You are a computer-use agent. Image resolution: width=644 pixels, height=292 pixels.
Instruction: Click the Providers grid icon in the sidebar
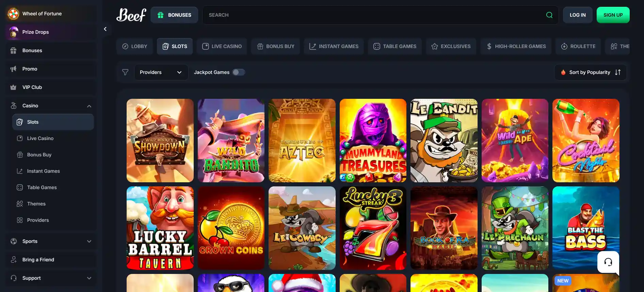(x=20, y=220)
